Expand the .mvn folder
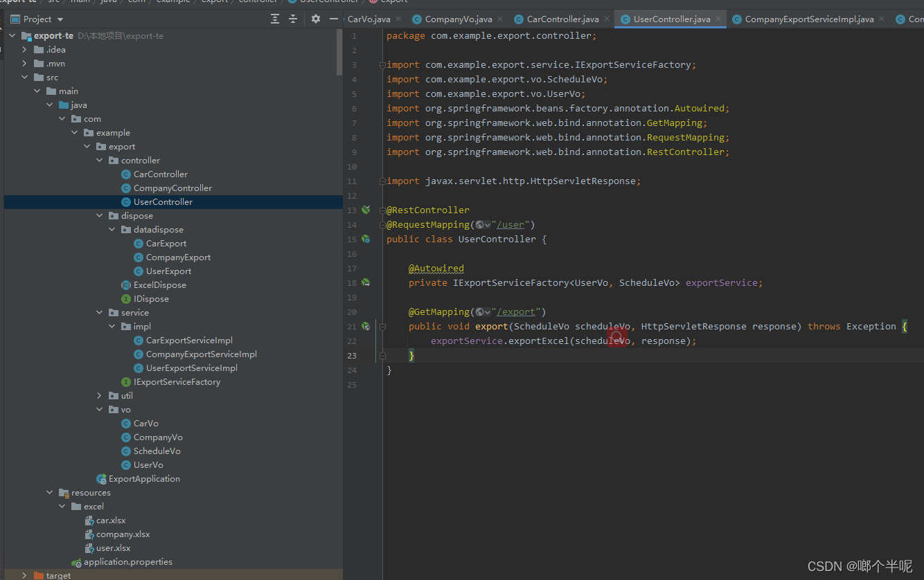This screenshot has height=580, width=924. tap(25, 64)
